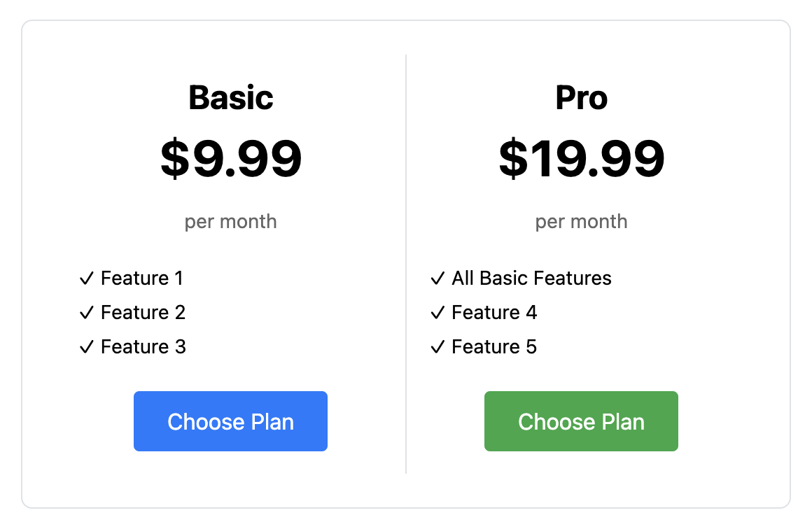Screen dimensions: 812x529
Task: Click All Basic Features in the Pro list
Action: (x=531, y=278)
